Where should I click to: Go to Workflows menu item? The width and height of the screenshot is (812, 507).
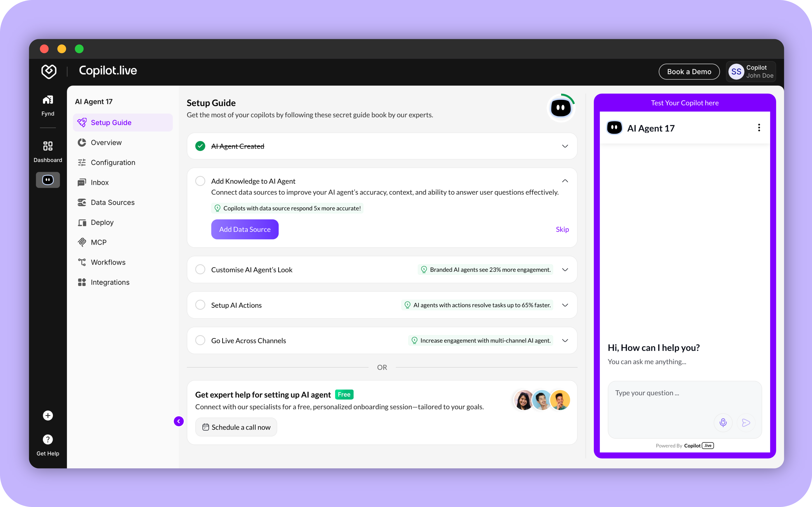coord(108,262)
